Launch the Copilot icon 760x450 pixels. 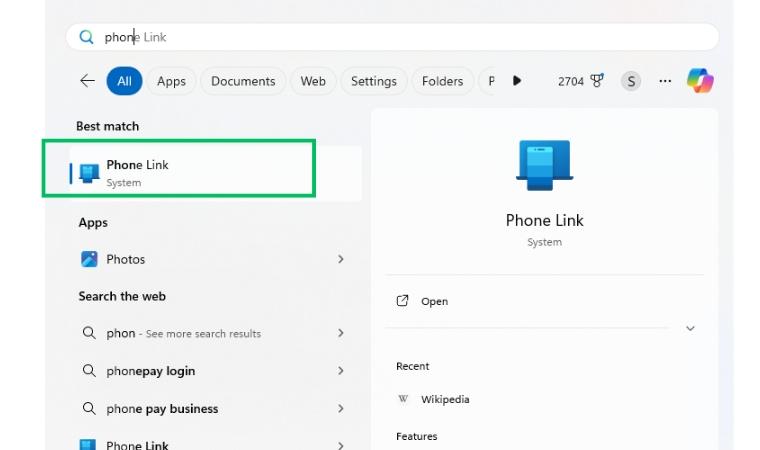(x=700, y=80)
